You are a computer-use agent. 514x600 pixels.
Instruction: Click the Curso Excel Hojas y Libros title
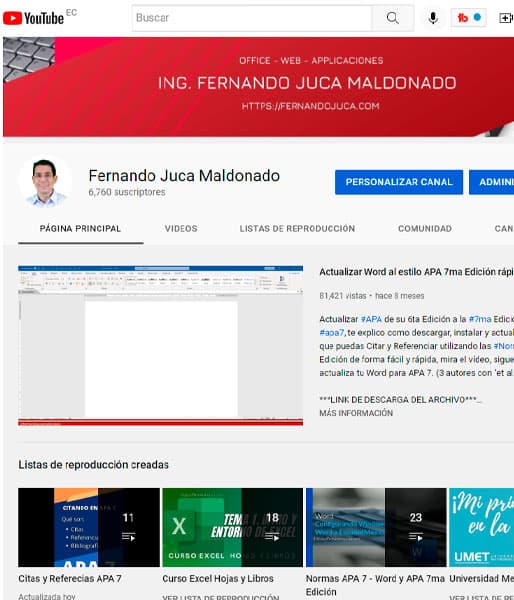tap(218, 579)
